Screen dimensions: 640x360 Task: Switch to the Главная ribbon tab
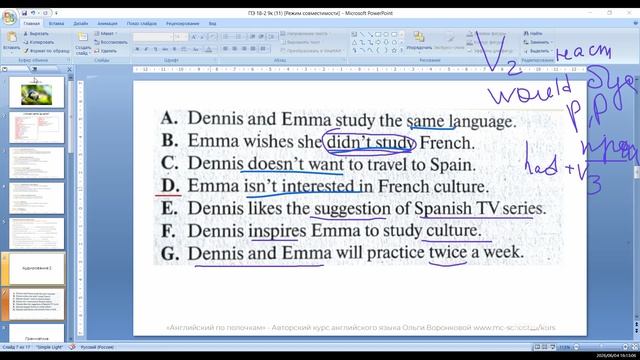[x=31, y=24]
